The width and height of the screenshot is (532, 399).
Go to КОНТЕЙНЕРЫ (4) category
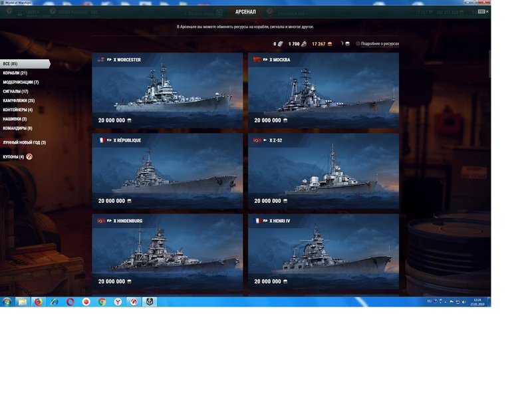[18, 110]
